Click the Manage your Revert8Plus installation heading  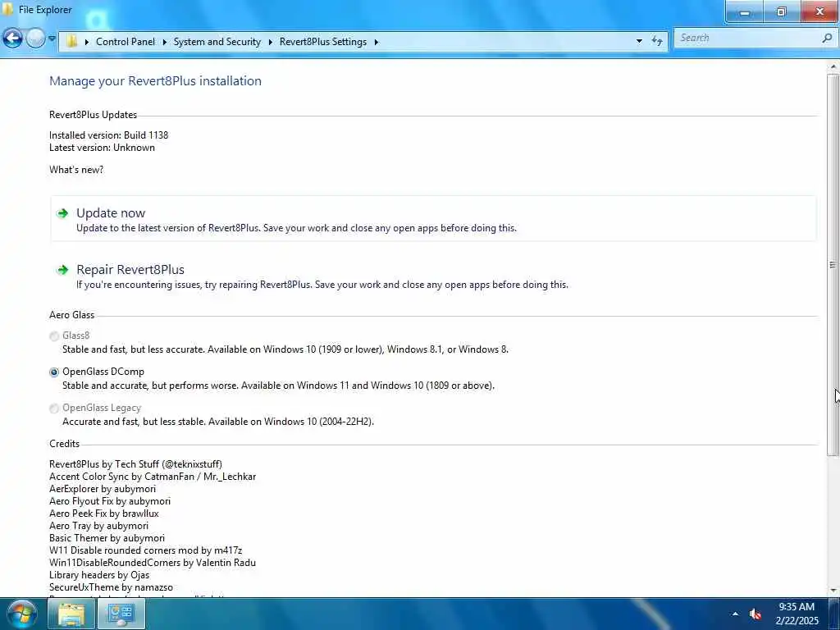(x=155, y=81)
